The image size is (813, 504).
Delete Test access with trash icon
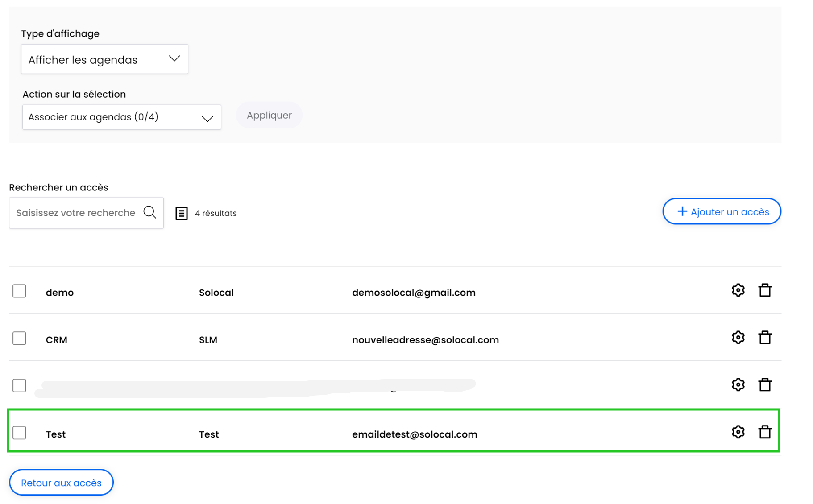(765, 432)
